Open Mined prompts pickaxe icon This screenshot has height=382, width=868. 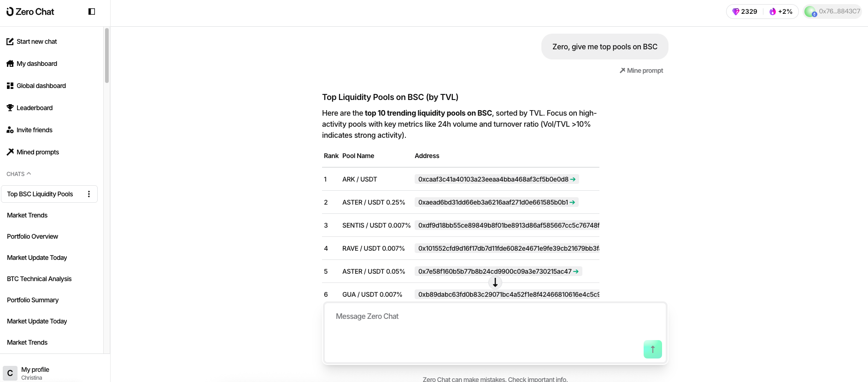(x=10, y=152)
